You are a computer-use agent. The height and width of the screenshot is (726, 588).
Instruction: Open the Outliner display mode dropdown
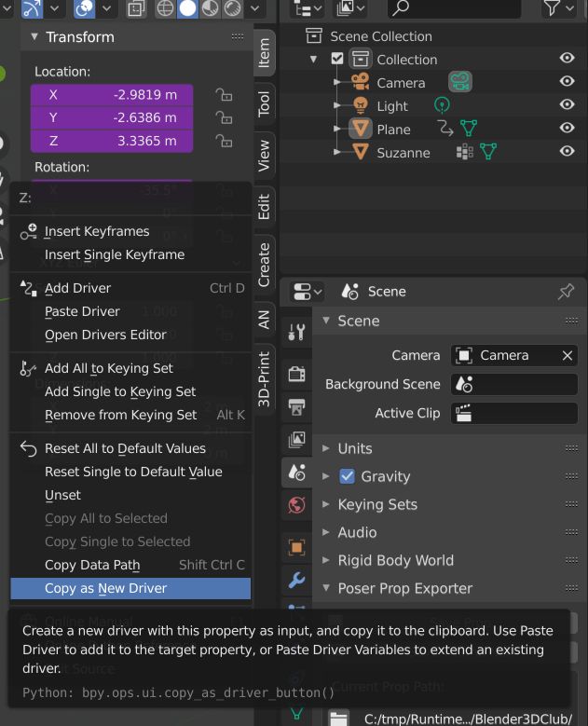(350, 7)
